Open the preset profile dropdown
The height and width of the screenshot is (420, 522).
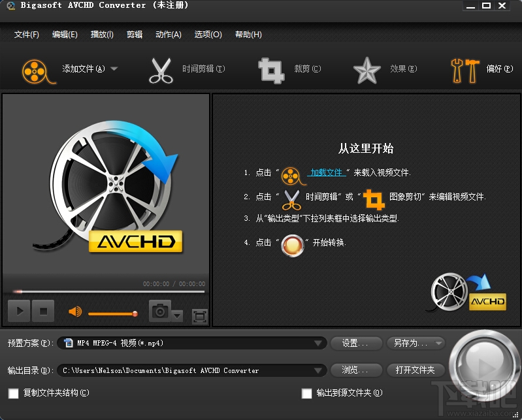point(318,343)
